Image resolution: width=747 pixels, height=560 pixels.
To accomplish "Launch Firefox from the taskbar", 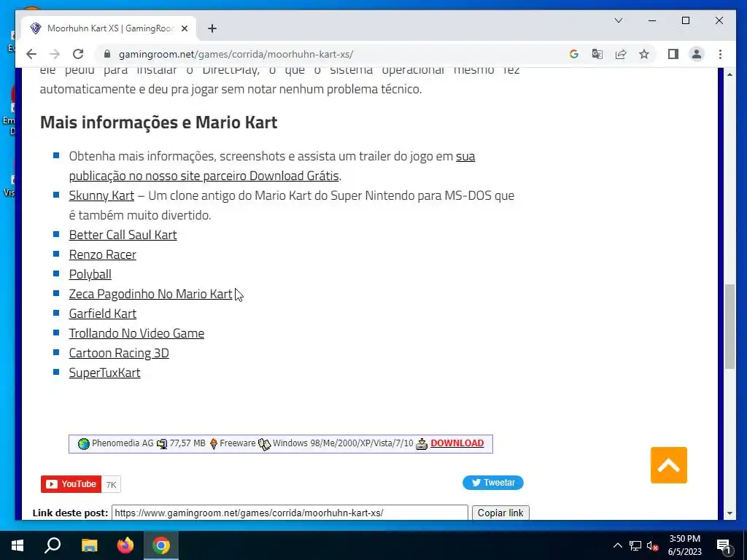I will coord(125,545).
